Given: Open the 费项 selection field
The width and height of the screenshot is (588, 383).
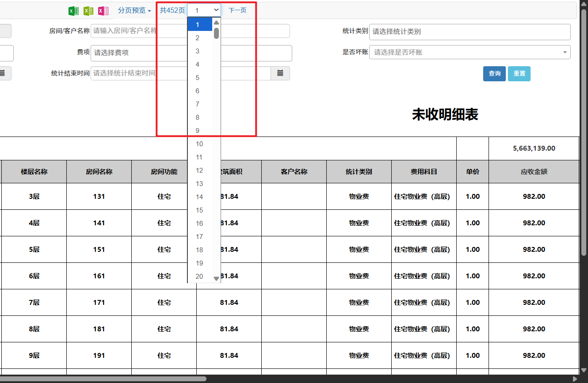Looking at the screenshot, I should [x=191, y=53].
